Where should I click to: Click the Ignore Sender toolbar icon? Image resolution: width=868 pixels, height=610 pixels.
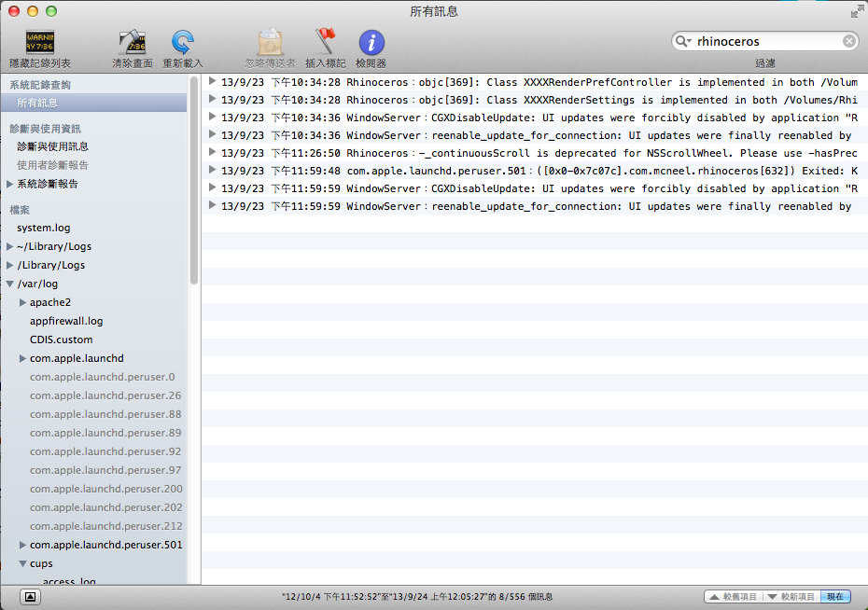[270, 43]
